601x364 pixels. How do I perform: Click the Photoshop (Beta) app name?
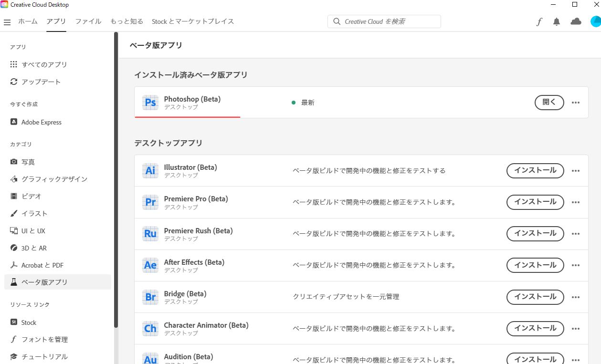pos(192,99)
